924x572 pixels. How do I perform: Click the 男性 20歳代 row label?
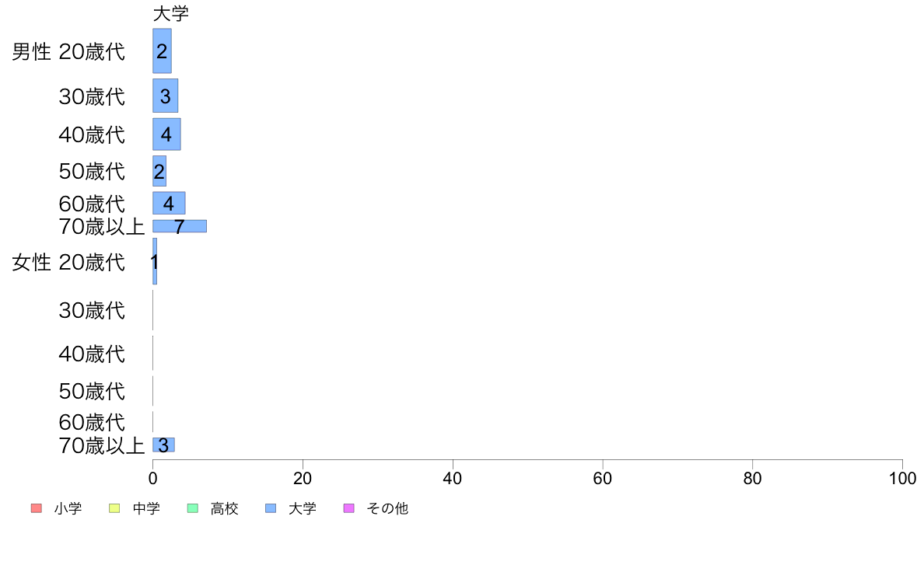coord(68,52)
